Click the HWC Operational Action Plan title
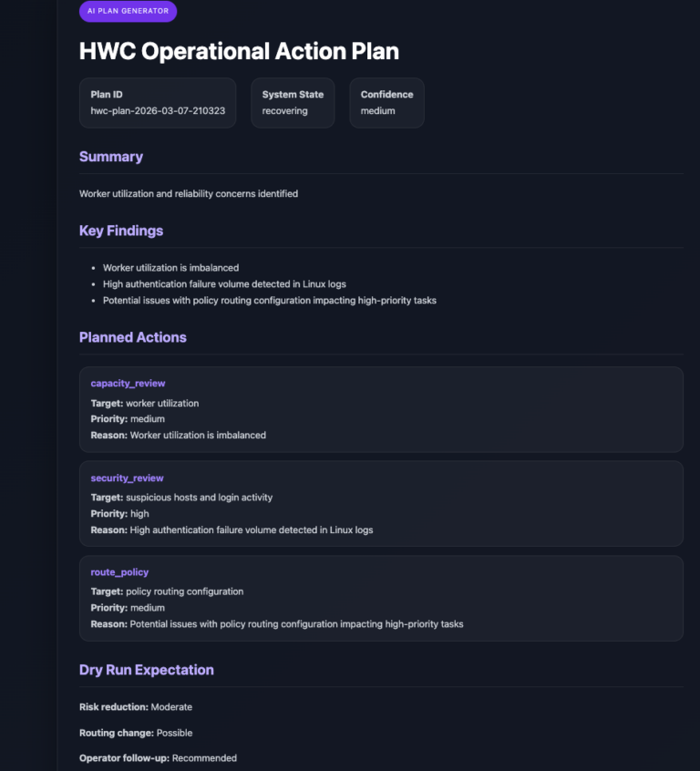Viewport: 700px width, 771px height. tap(239, 51)
